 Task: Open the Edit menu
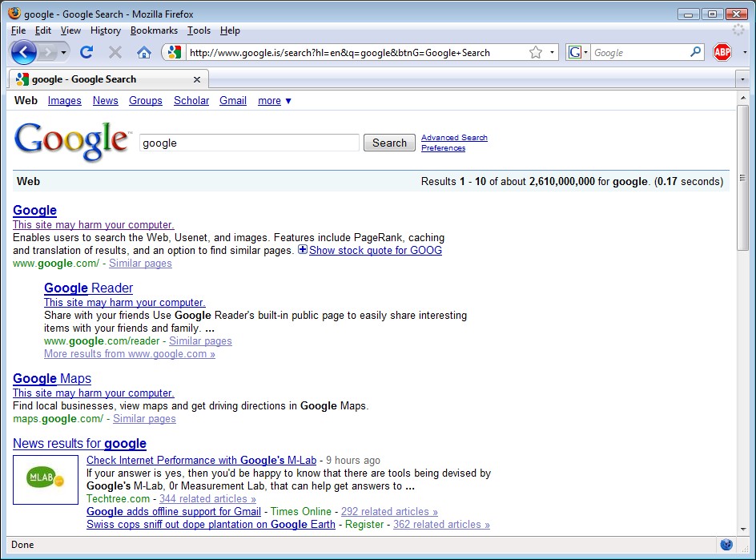click(x=43, y=30)
